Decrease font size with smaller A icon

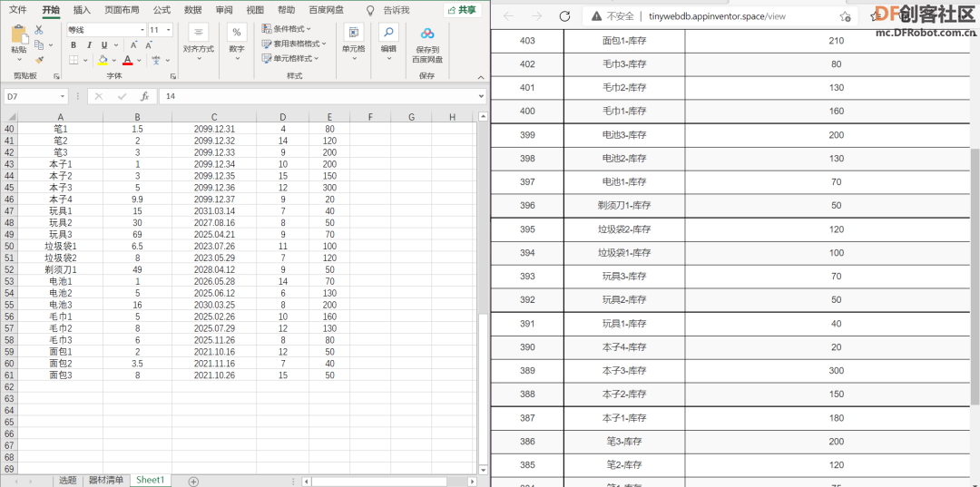[x=149, y=45]
